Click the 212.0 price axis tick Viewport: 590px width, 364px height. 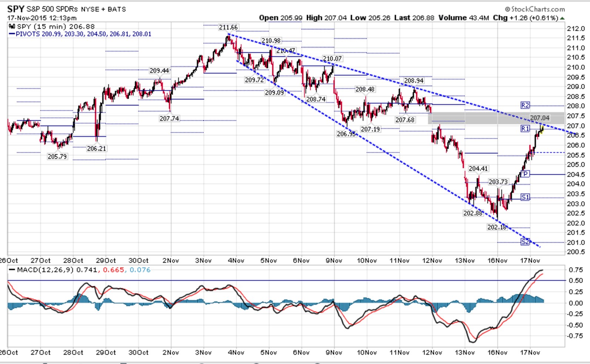coord(576,28)
